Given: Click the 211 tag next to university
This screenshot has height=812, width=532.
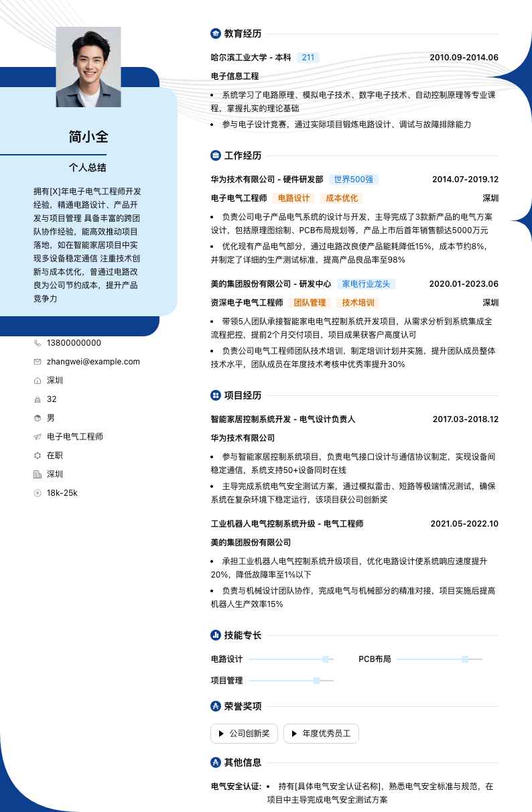Looking at the screenshot, I should point(308,58).
